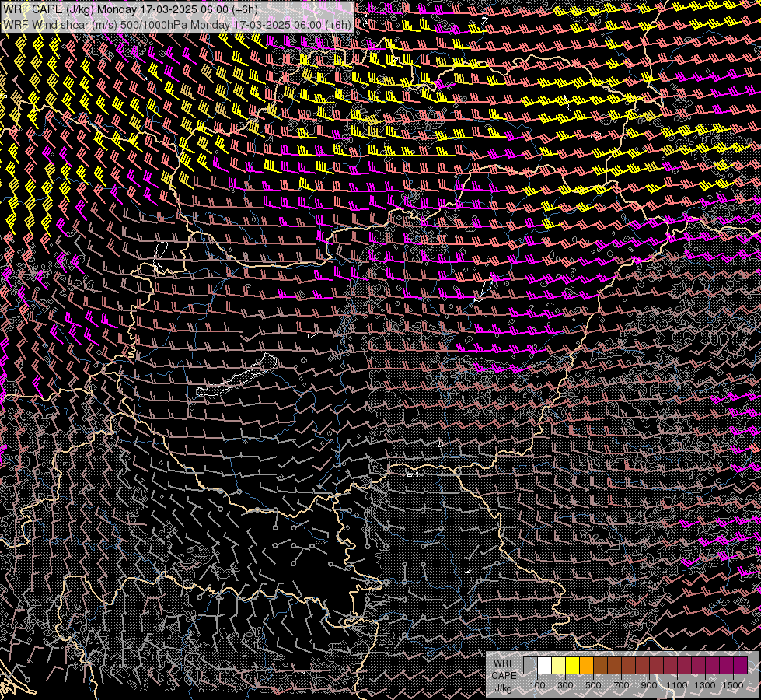Click the legend label WRF
The width and height of the screenshot is (761, 700).
click(x=504, y=663)
